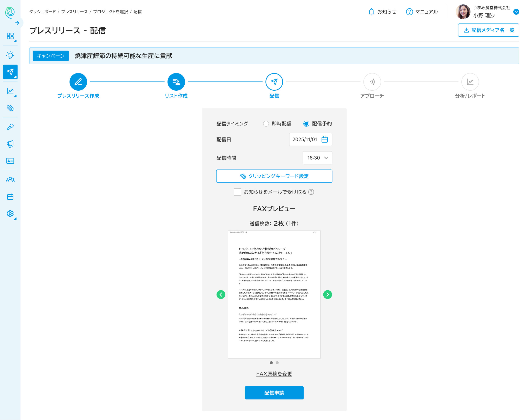Open the 配信日 calendar date picker
The height and width of the screenshot is (420, 528).
click(324, 140)
